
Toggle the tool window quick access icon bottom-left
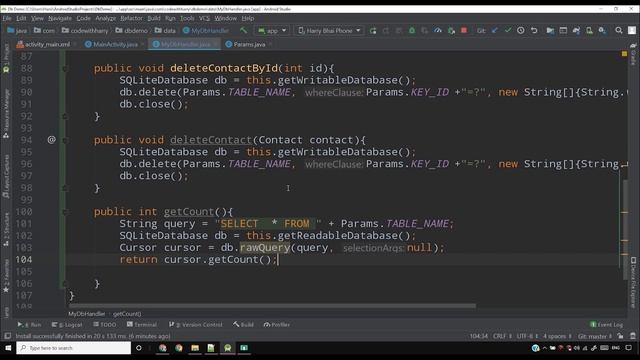pos(7,336)
